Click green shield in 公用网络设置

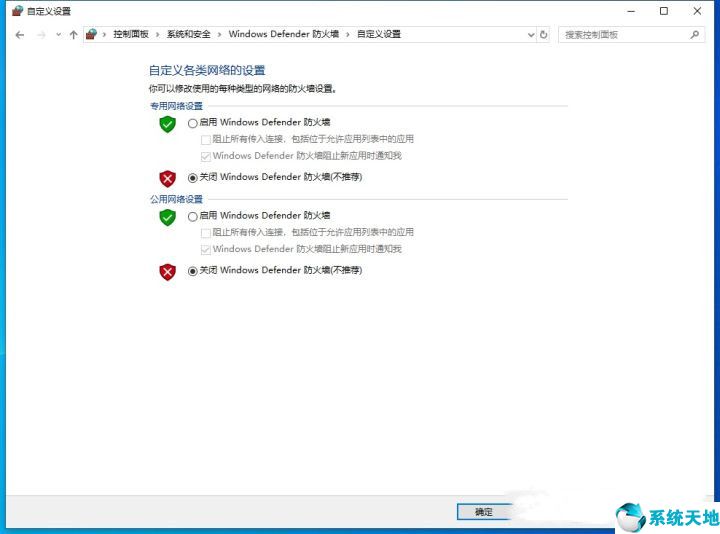pos(168,217)
